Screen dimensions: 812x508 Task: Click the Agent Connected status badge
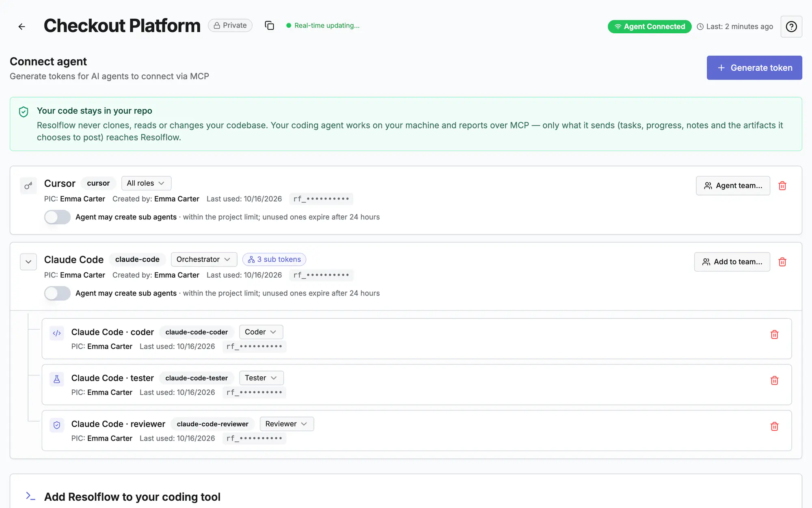coord(650,26)
